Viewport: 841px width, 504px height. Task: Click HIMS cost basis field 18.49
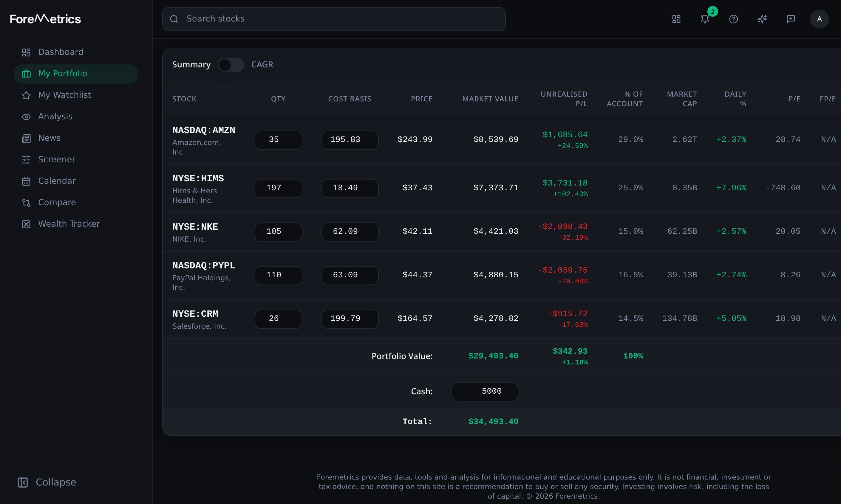350,188
